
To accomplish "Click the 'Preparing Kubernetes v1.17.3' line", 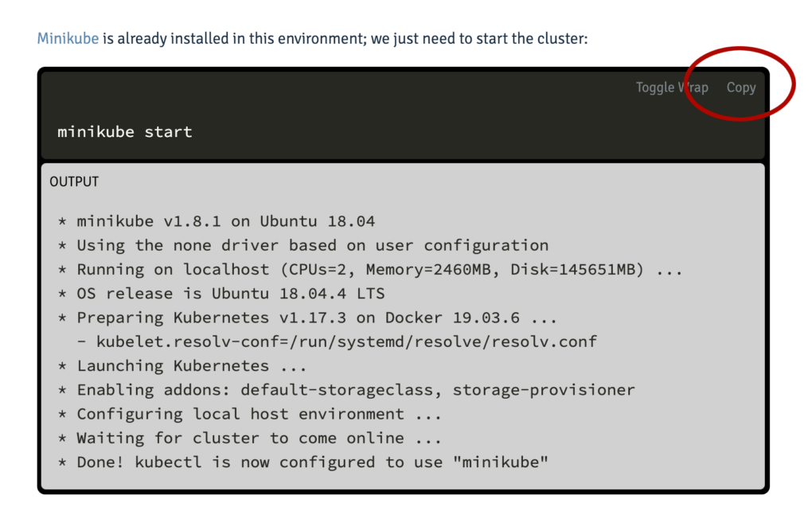I will [x=307, y=318].
